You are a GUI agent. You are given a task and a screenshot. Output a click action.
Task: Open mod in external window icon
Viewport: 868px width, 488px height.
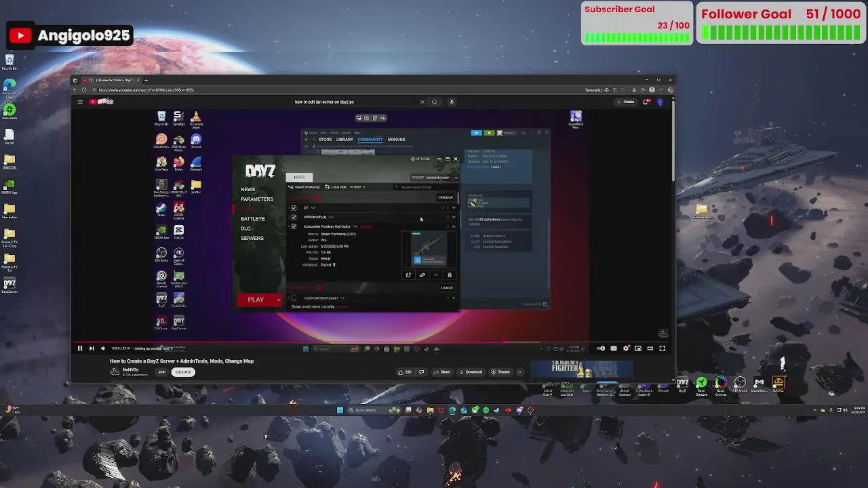408,275
